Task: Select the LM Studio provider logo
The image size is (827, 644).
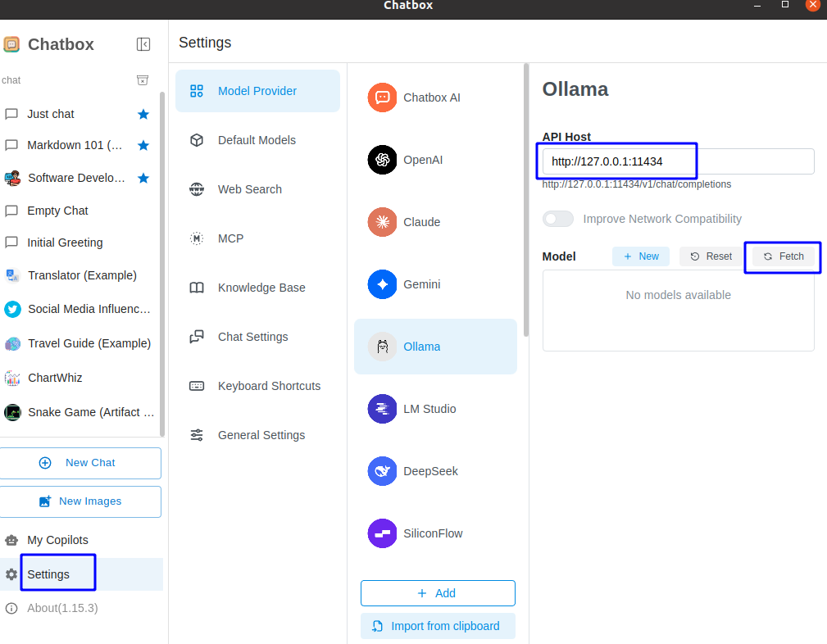Action: click(x=383, y=409)
